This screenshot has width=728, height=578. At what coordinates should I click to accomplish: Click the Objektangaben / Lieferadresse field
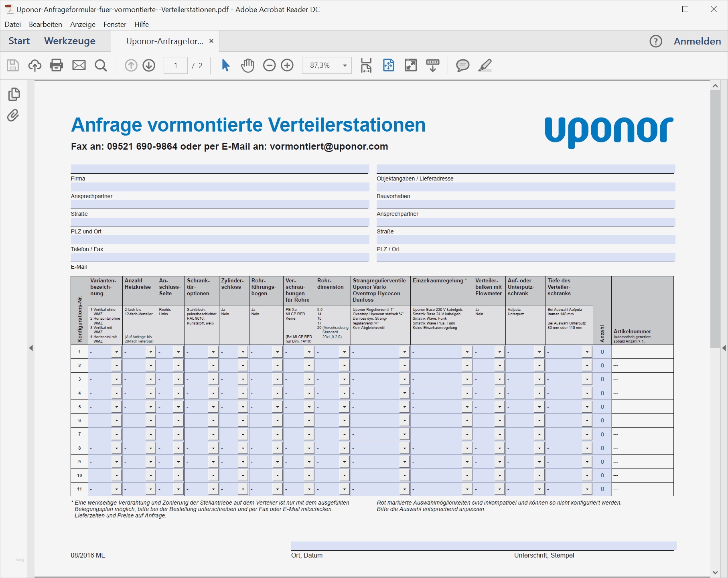pyautogui.click(x=526, y=169)
